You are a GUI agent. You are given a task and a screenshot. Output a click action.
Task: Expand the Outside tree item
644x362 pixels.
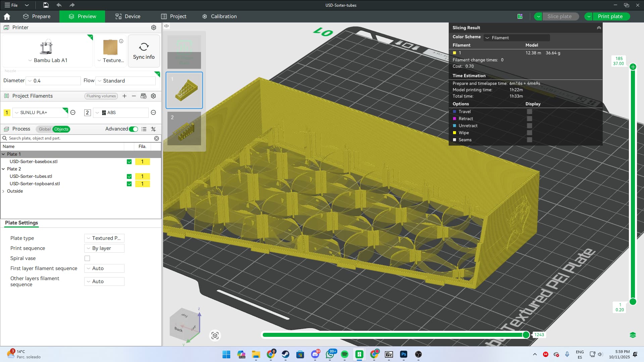[4, 191]
